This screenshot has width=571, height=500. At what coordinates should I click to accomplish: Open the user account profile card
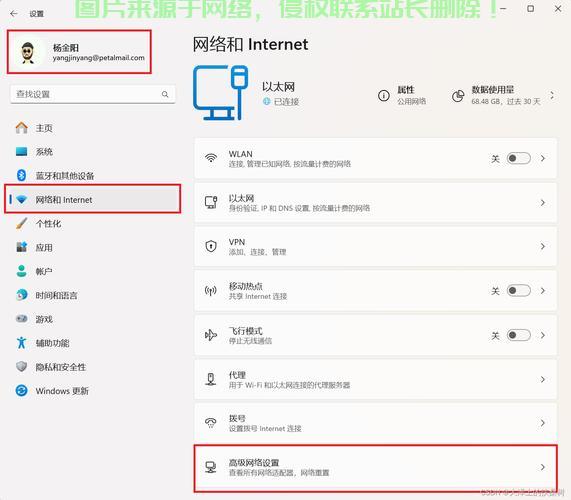79,52
